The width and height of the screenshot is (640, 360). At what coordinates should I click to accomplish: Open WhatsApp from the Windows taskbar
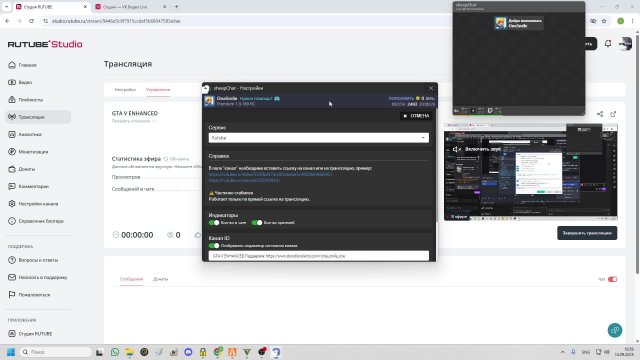[x=115, y=352]
